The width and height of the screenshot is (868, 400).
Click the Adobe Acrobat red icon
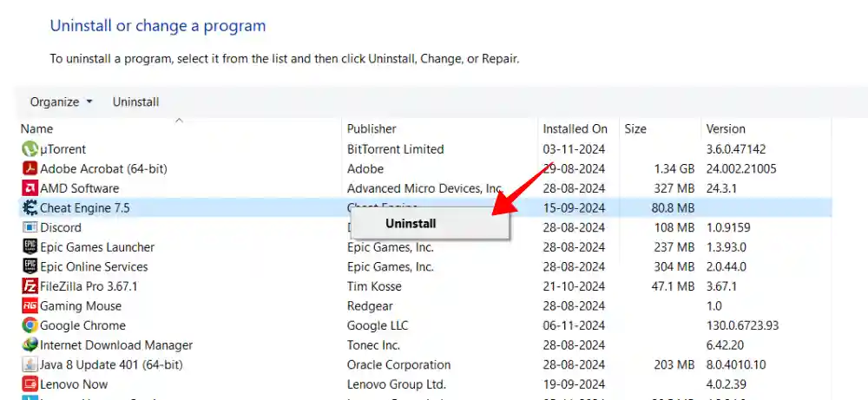(x=30, y=168)
